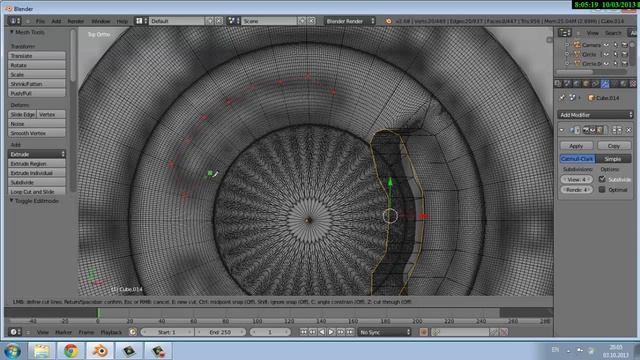Screen dimensions: 640x360
Task: Click the Blender icon in taskbar
Action: [100, 351]
